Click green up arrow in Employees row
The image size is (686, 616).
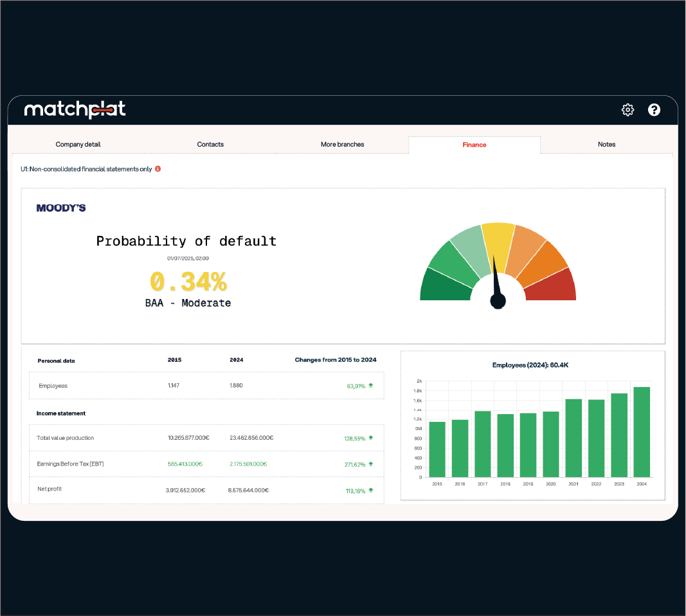point(371,386)
